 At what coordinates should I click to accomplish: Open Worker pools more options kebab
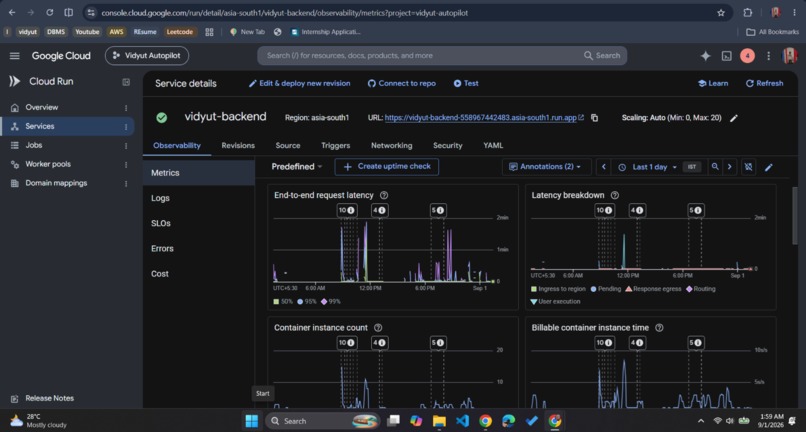click(x=126, y=165)
